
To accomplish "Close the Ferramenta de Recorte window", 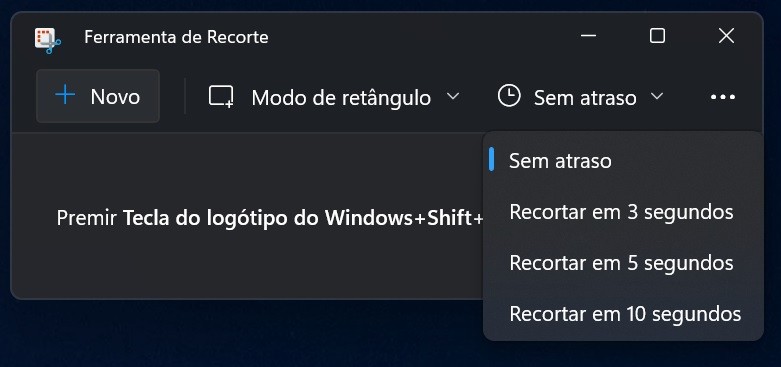I will 726,36.
